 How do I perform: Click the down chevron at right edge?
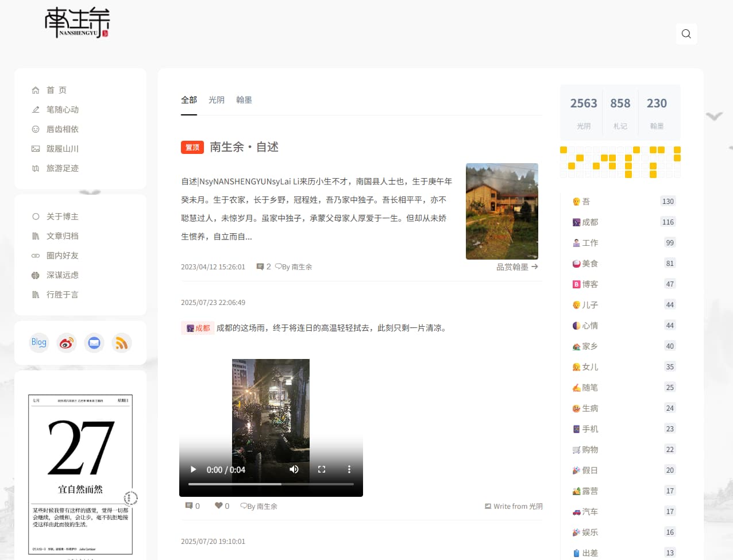click(714, 117)
